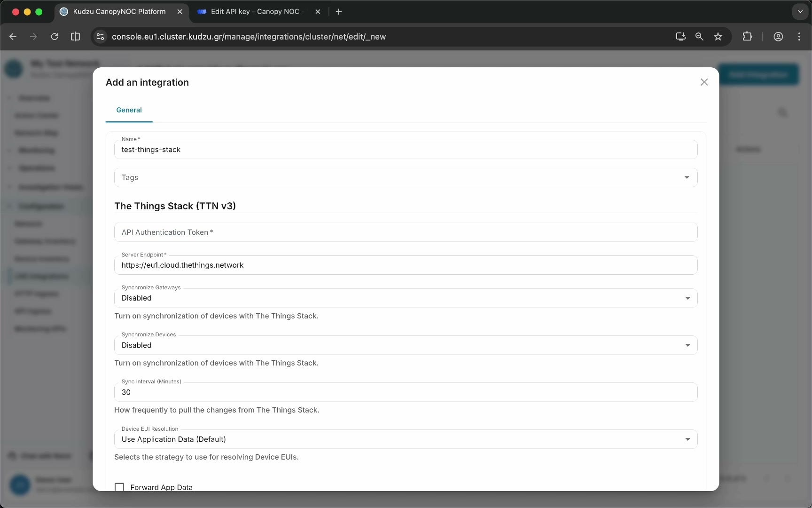Enable the Forward App Data checkbox
812x508 pixels.
pyautogui.click(x=119, y=487)
